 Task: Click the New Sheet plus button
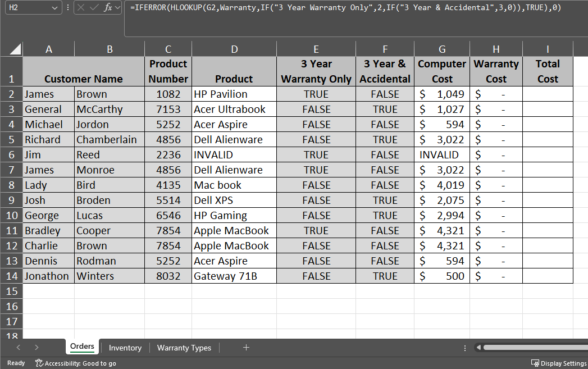coord(246,348)
